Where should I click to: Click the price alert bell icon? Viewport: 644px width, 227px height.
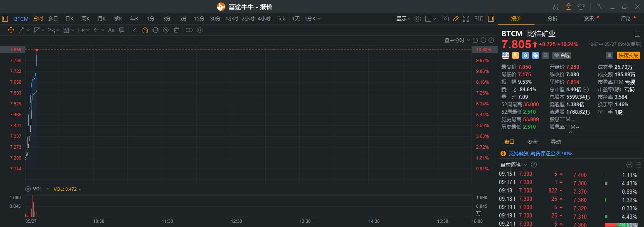[x=609, y=55]
